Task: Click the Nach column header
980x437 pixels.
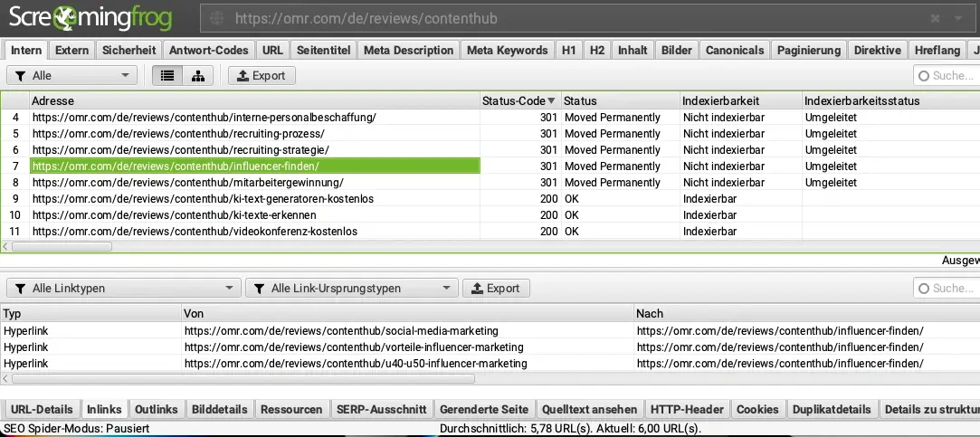Action: pyautogui.click(x=807, y=313)
